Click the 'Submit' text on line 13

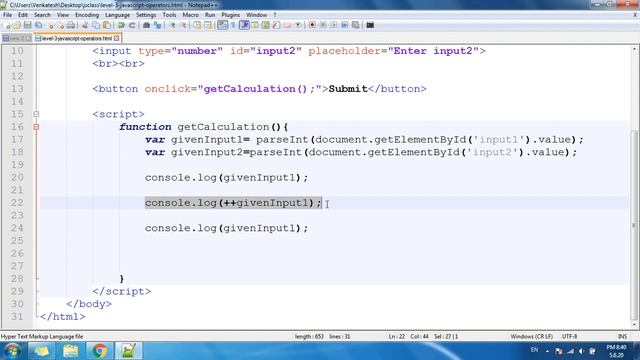(348, 89)
